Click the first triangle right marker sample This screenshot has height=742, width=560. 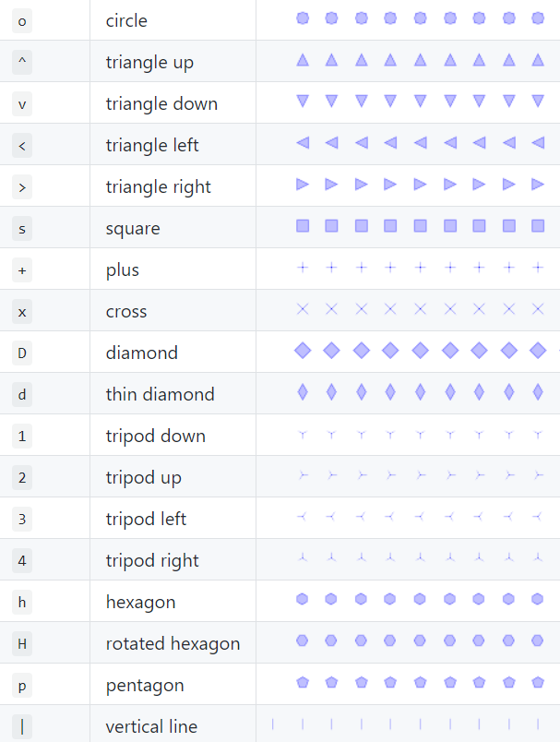click(302, 185)
